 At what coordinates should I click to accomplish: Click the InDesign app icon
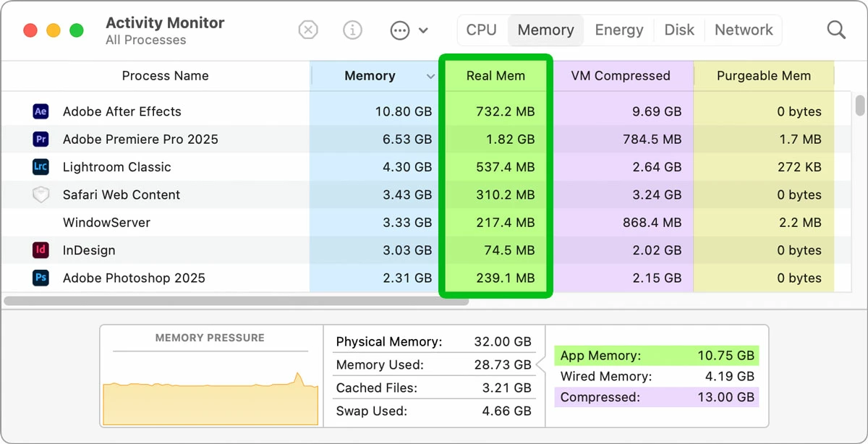(x=41, y=250)
